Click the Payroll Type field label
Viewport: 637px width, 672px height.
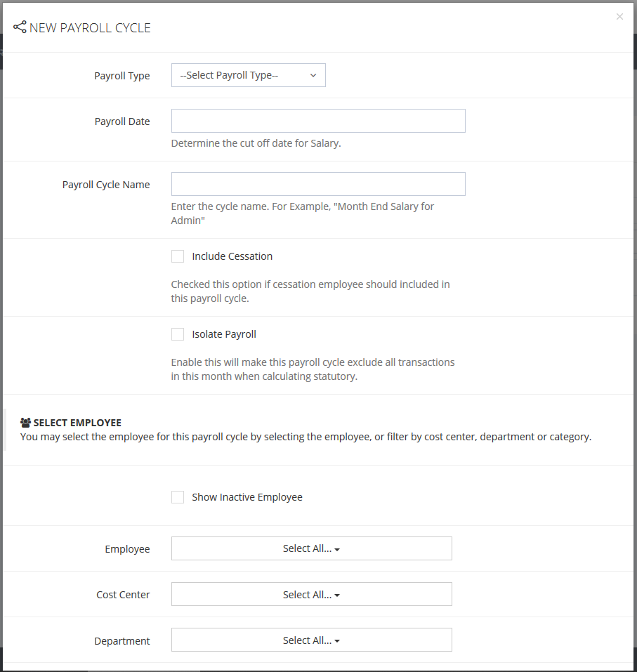[x=122, y=76]
